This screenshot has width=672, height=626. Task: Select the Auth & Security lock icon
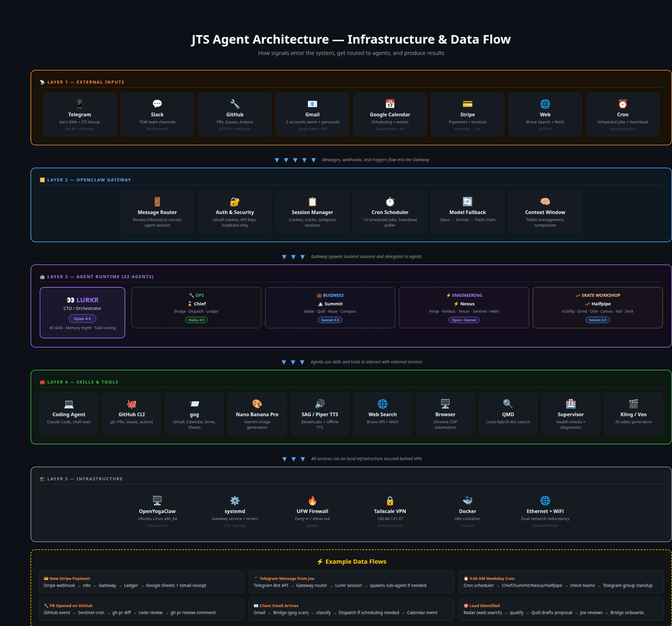pos(234,202)
